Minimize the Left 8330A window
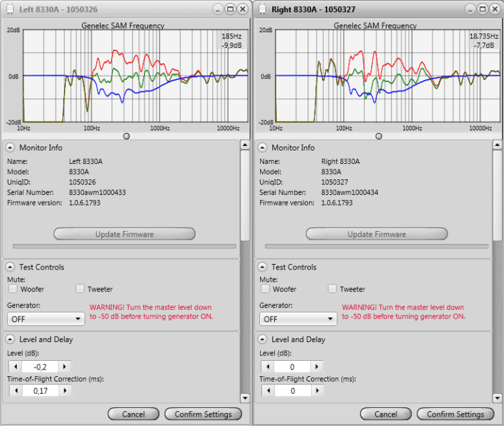The width and height of the screenshot is (504, 426). pos(218,9)
